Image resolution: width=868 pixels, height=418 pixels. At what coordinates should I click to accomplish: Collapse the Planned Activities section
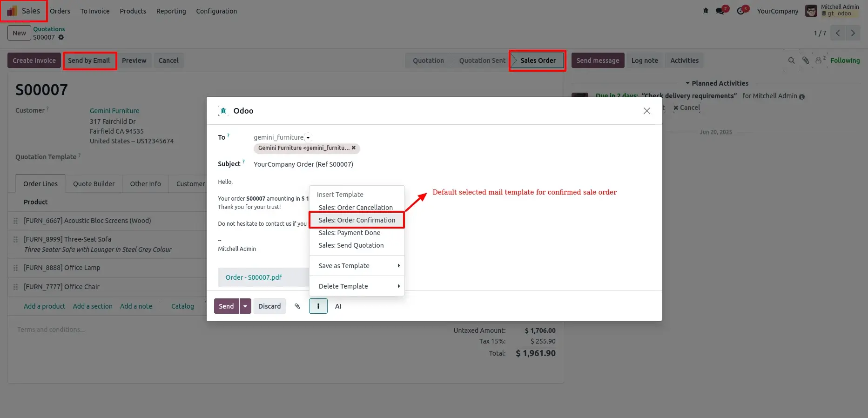pyautogui.click(x=716, y=83)
